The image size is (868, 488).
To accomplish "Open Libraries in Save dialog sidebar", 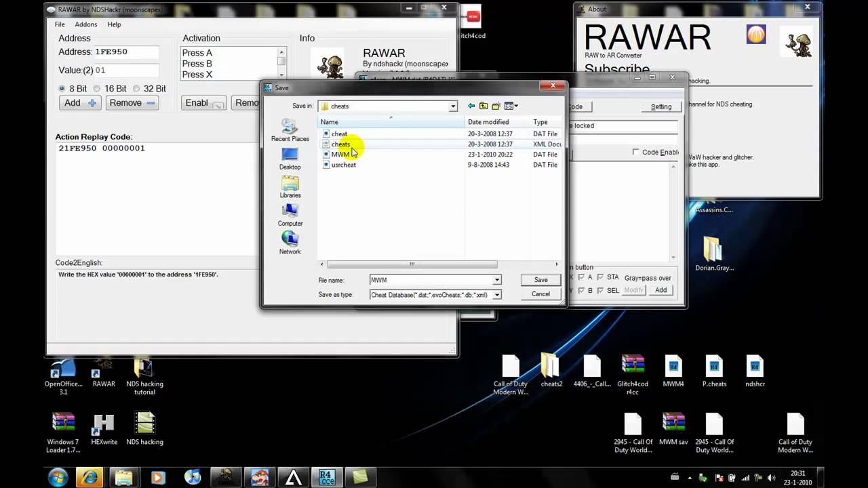I will coord(290,187).
